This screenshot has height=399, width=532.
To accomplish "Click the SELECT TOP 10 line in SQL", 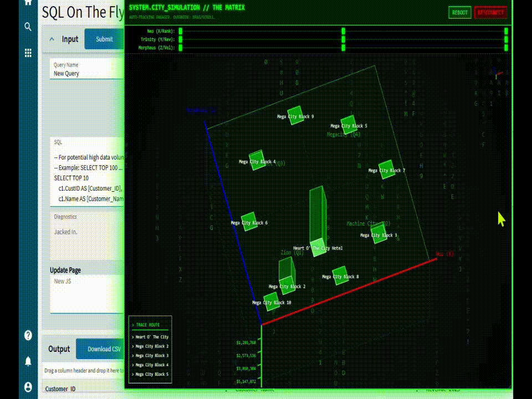I will point(71,178).
